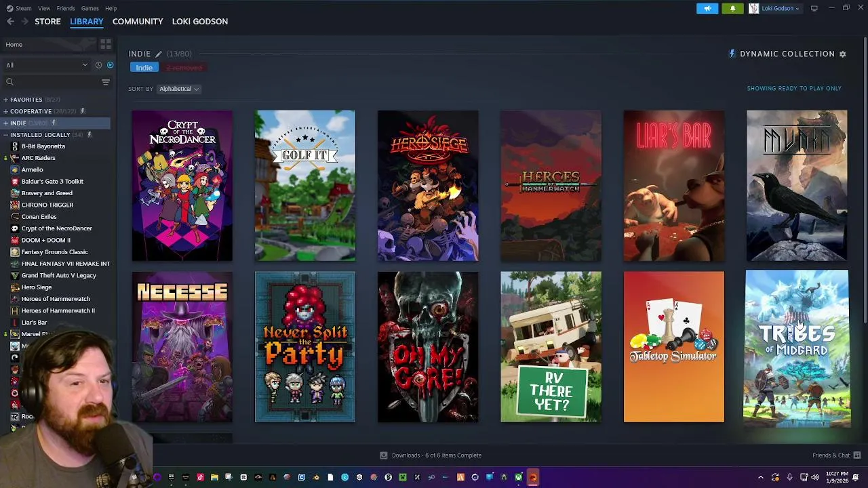This screenshot has width=868, height=488.
Task: Click the DOOM + DOOM II game icon in the sidebar
Action: 15,240
